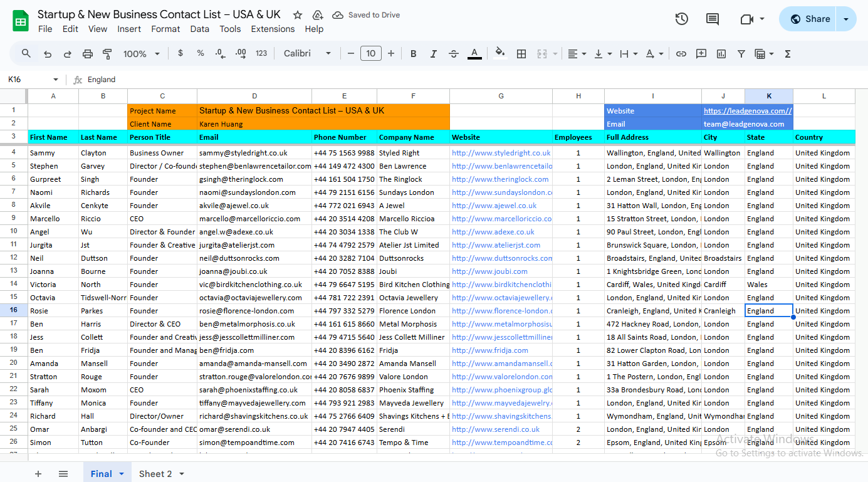The width and height of the screenshot is (868, 482).
Task: Open the Edit menu
Action: tap(70, 29)
